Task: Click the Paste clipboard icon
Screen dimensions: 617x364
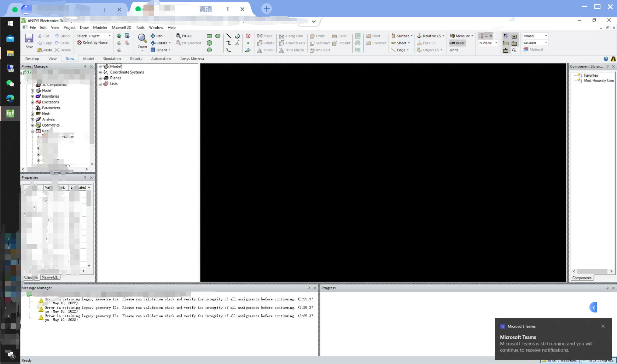Action: tap(40, 50)
